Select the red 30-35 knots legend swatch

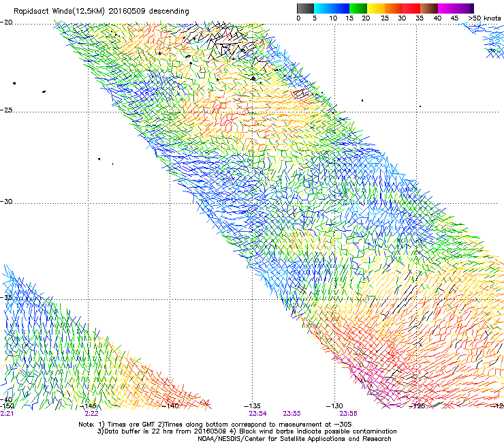coord(411,8)
